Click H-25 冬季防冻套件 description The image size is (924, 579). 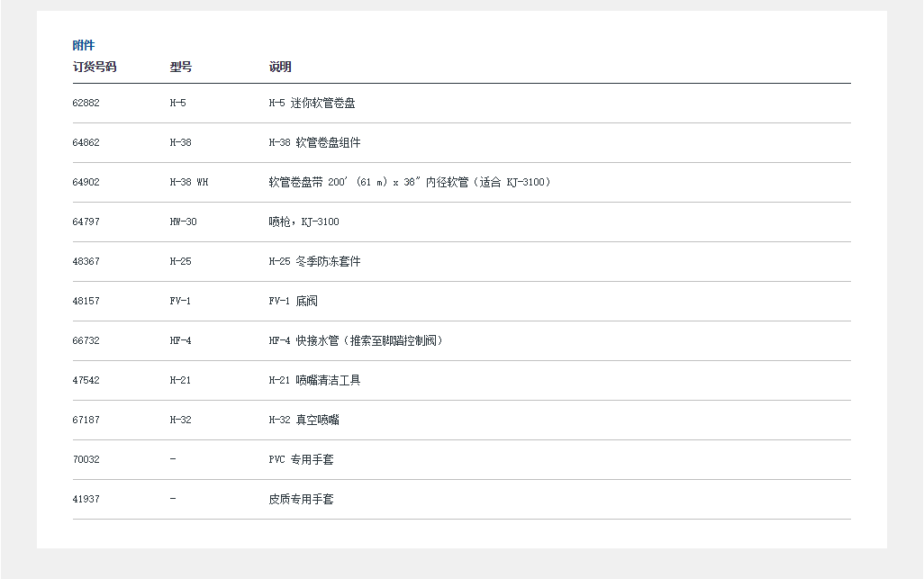click(x=314, y=262)
